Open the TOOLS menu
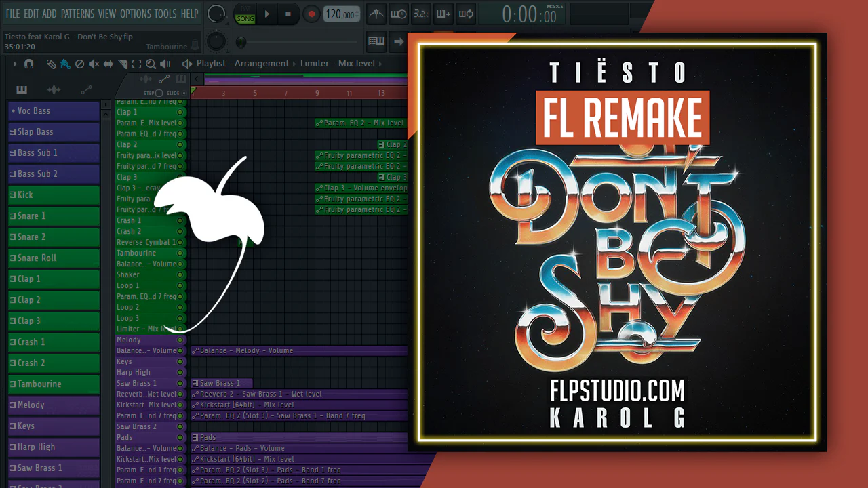 click(165, 14)
